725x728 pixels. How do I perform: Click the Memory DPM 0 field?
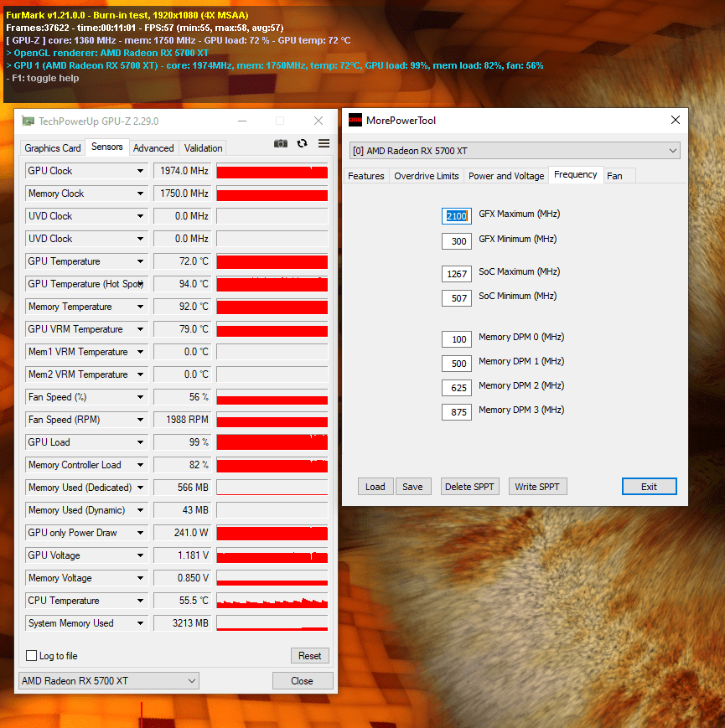click(457, 339)
